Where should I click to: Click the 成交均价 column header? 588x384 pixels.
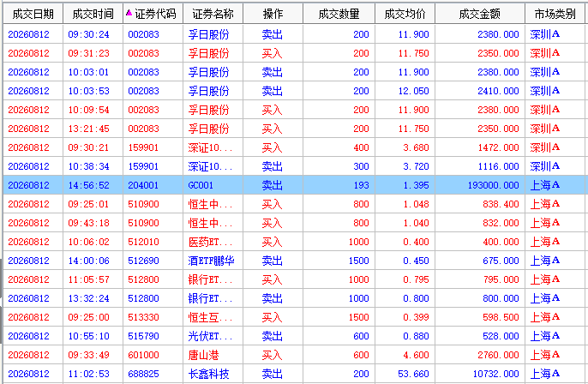(405, 14)
